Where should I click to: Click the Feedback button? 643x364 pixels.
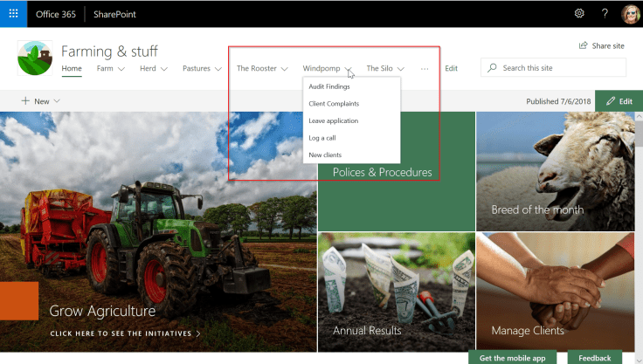(594, 358)
